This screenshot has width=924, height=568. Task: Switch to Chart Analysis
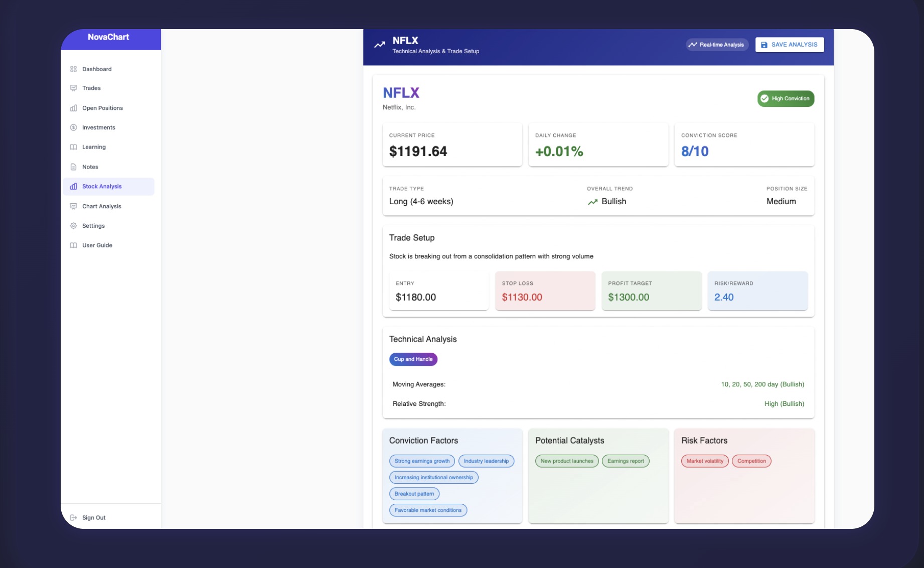point(108,206)
